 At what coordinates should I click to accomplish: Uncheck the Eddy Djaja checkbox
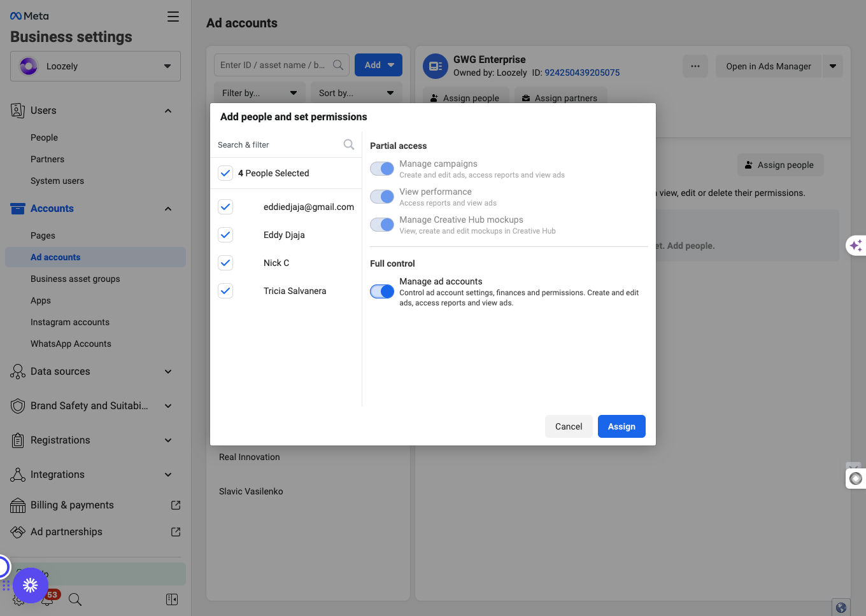click(225, 235)
